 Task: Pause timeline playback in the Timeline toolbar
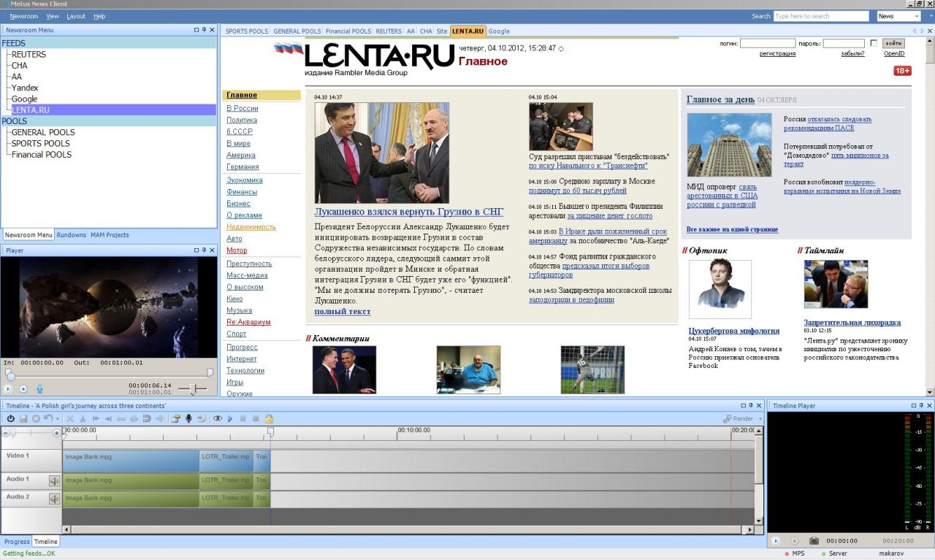243,418
